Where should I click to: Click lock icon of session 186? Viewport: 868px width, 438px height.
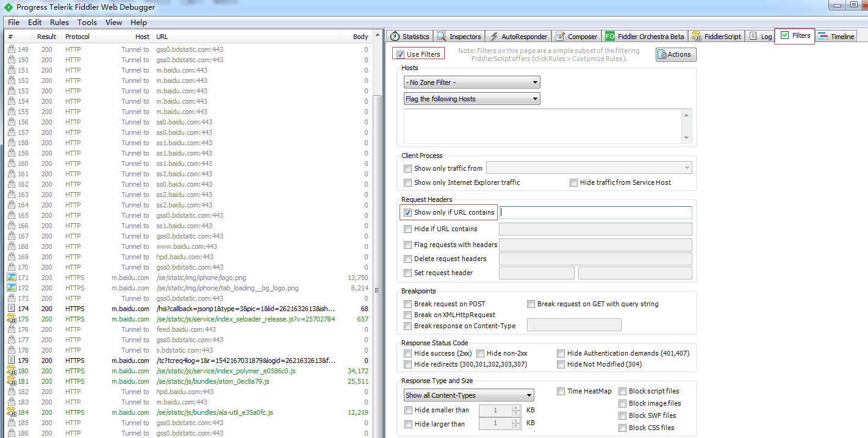12,433
